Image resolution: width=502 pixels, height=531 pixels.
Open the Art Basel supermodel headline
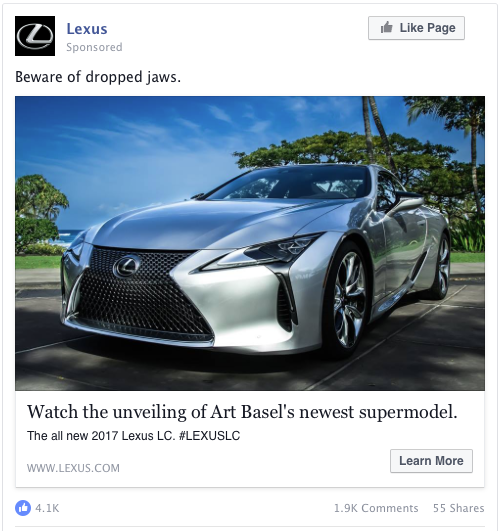242,412
